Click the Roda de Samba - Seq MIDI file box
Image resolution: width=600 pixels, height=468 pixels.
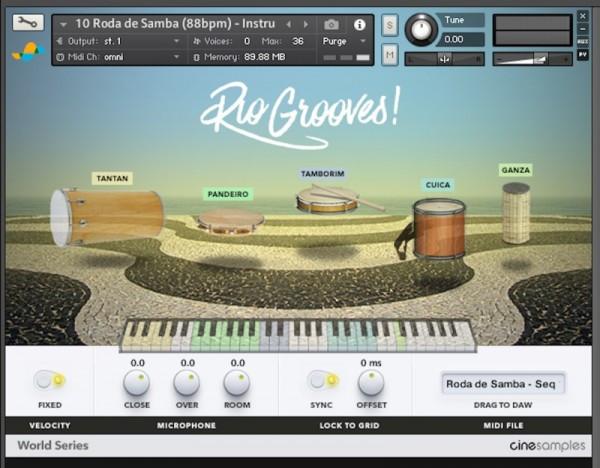click(x=503, y=384)
